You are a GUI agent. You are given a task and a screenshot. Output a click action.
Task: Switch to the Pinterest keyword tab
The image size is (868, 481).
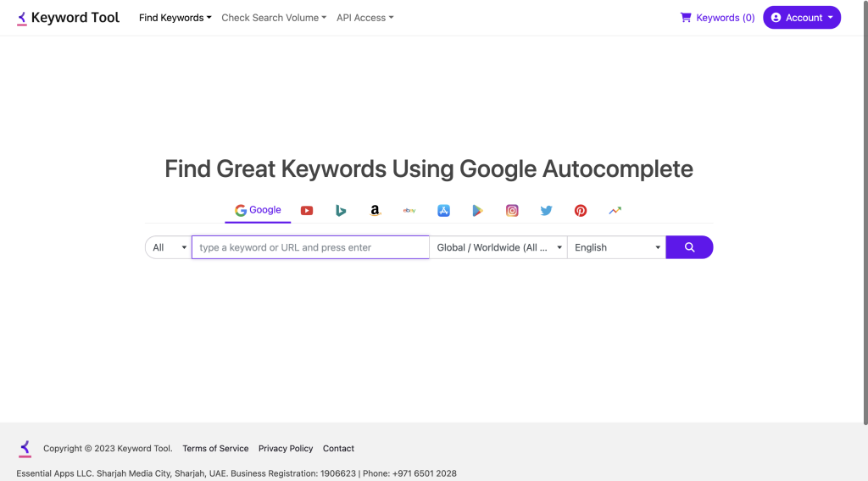tap(581, 211)
